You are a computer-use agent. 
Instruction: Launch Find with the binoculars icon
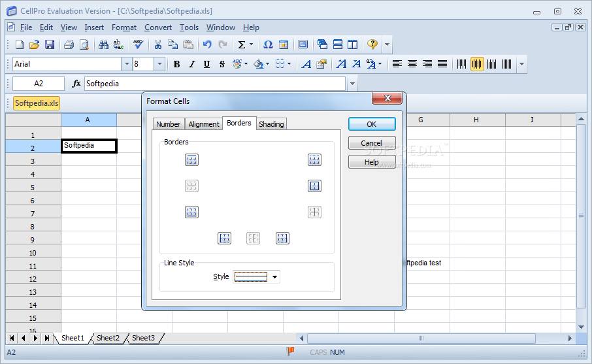[103, 44]
